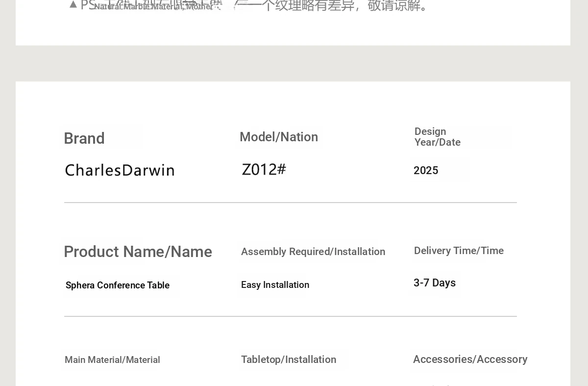Select the 3-7 Days delivery value
588x386 pixels.
point(435,283)
